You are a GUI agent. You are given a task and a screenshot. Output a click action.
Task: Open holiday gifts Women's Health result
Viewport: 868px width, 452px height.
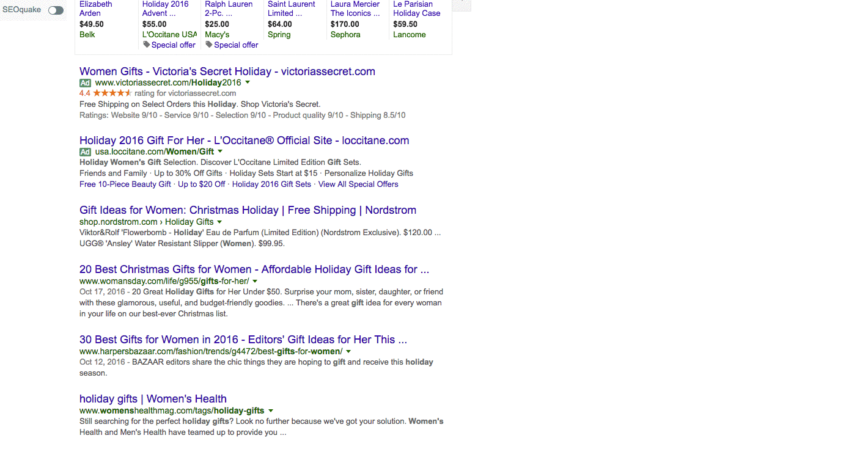[153, 399]
